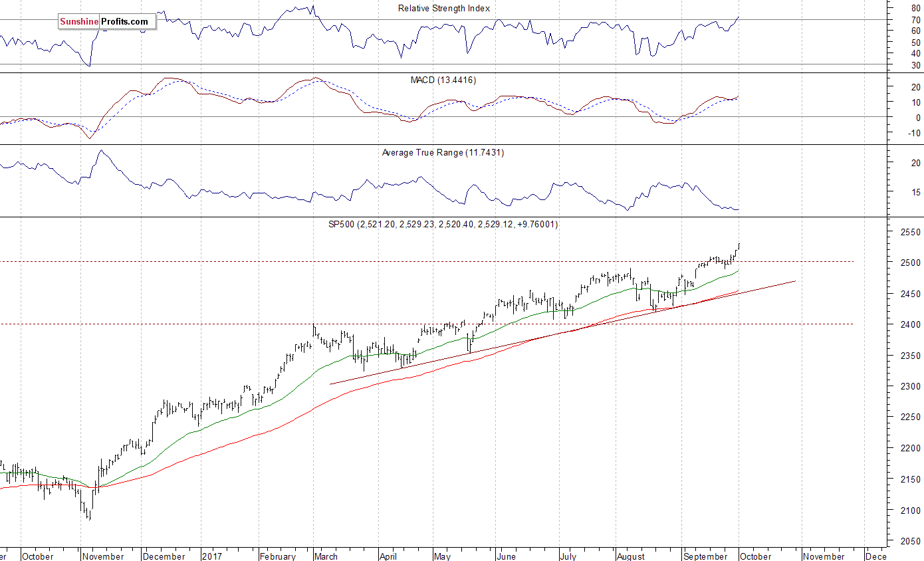Pick the 10 value on MACD scale
The width and height of the screenshot is (924, 561).
[x=916, y=102]
